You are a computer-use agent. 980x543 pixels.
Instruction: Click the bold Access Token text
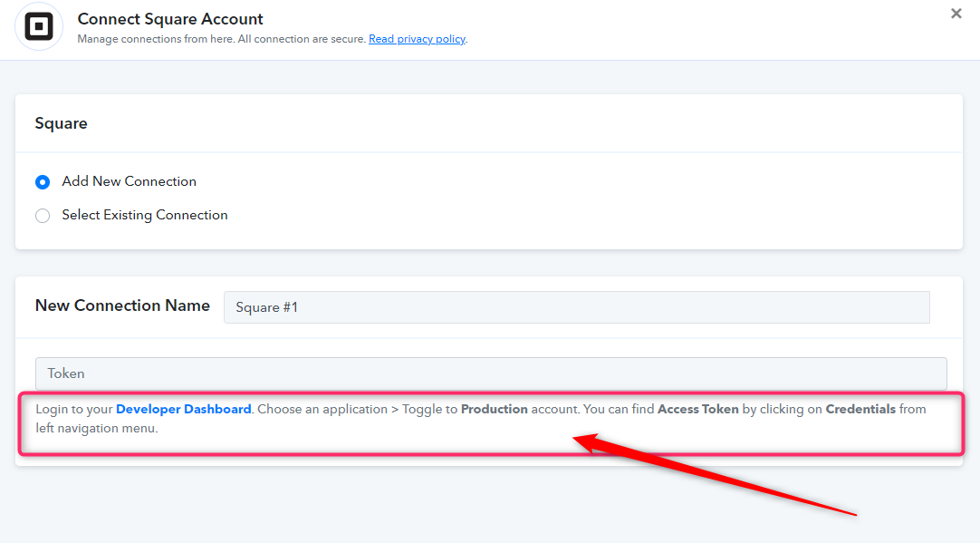[698, 409]
